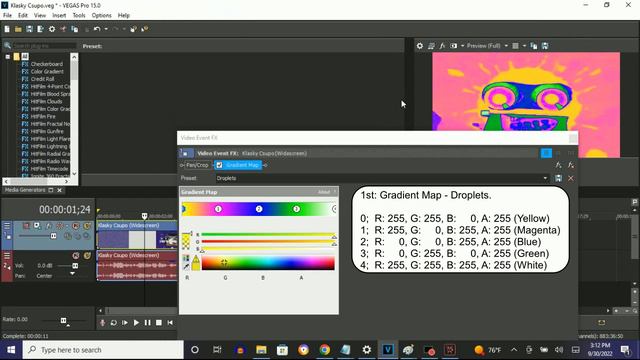Screen dimensions: 640x360
Task: Open the Tools menu
Action: point(79,16)
